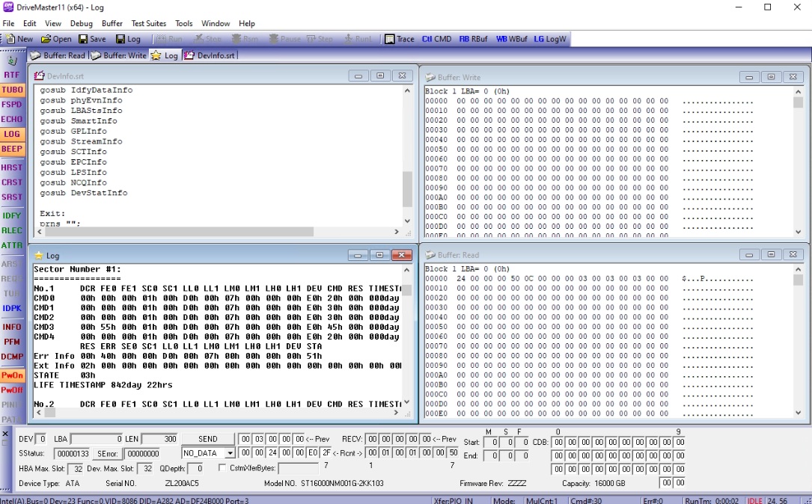Issue hard reset with HRST button
The height and width of the screenshot is (504, 812).
[12, 168]
